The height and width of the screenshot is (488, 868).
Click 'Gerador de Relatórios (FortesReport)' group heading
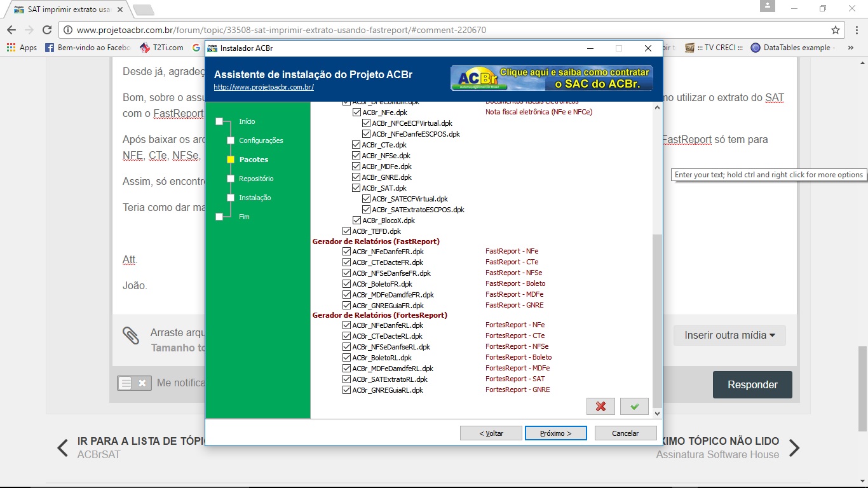(x=380, y=315)
